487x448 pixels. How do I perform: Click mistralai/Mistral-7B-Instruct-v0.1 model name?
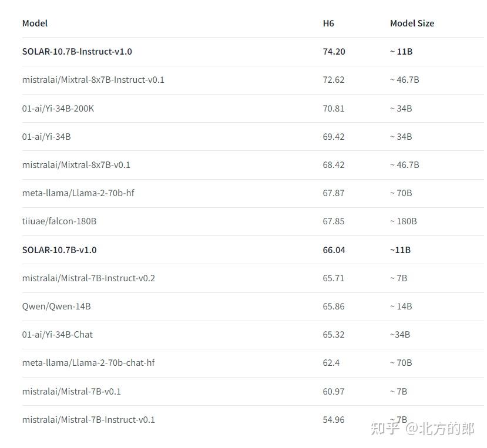pyautogui.click(x=89, y=420)
